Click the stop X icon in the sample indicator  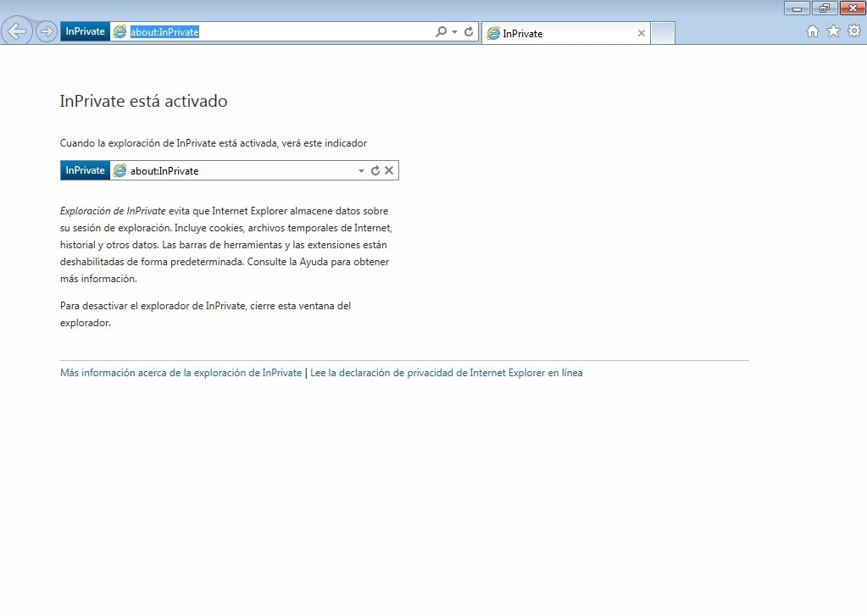click(389, 170)
